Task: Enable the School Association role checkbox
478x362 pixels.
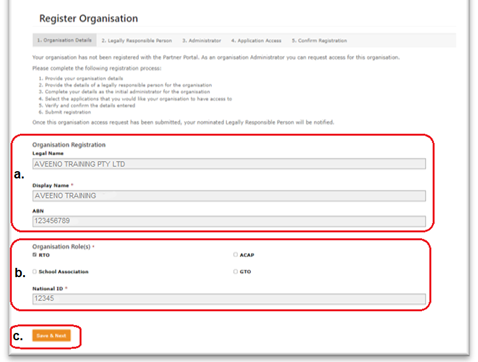Action: (34, 272)
